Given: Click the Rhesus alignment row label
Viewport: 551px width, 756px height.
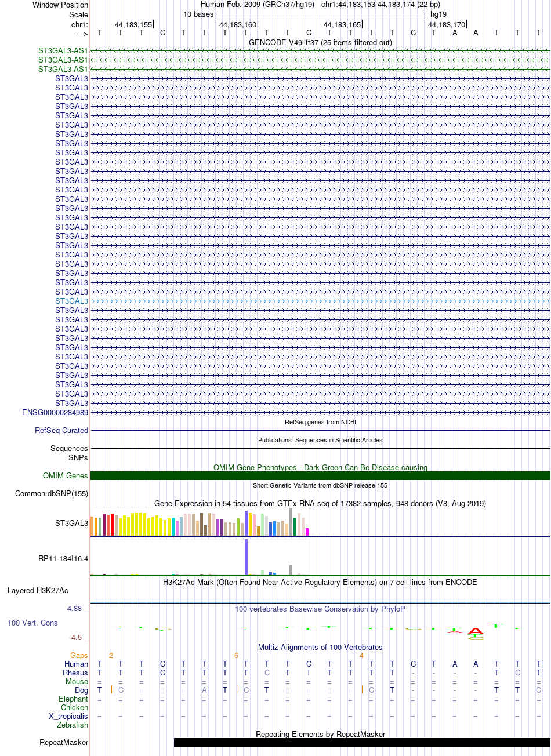Looking at the screenshot, I should pos(75,673).
